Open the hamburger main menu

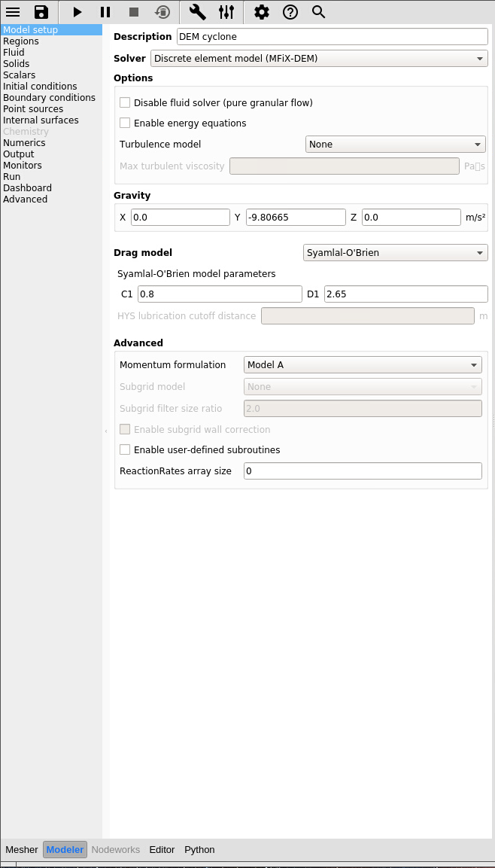pos(13,12)
